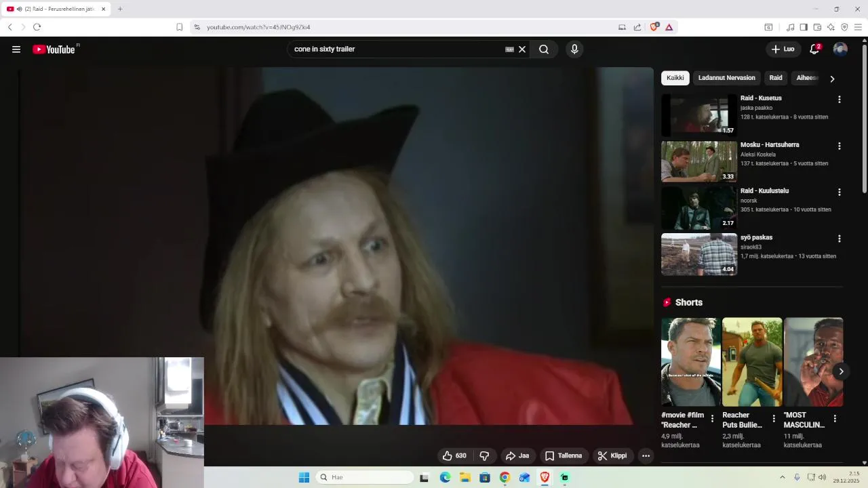The image size is (868, 488).
Task: Click the Luo create button
Action: pyautogui.click(x=783, y=49)
